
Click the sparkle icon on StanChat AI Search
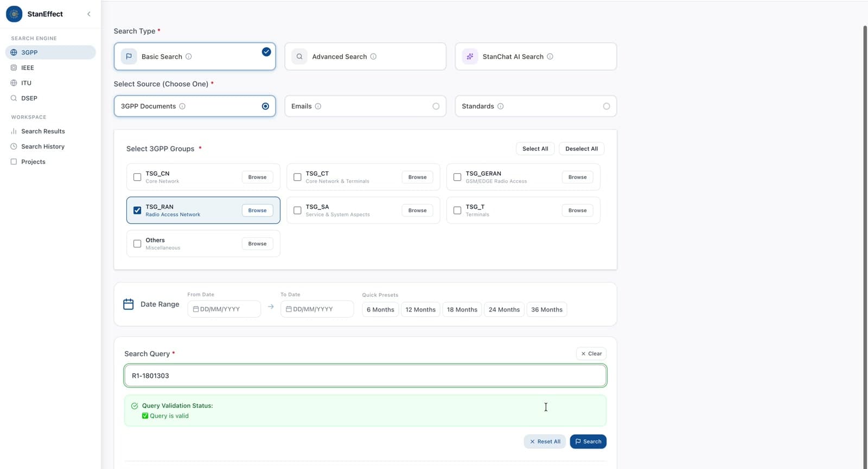pyautogui.click(x=470, y=56)
